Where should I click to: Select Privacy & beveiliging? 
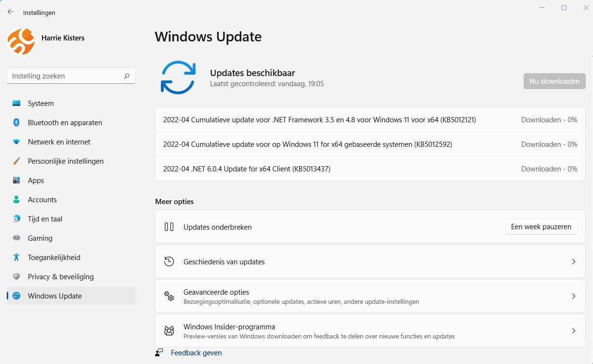pos(71,277)
